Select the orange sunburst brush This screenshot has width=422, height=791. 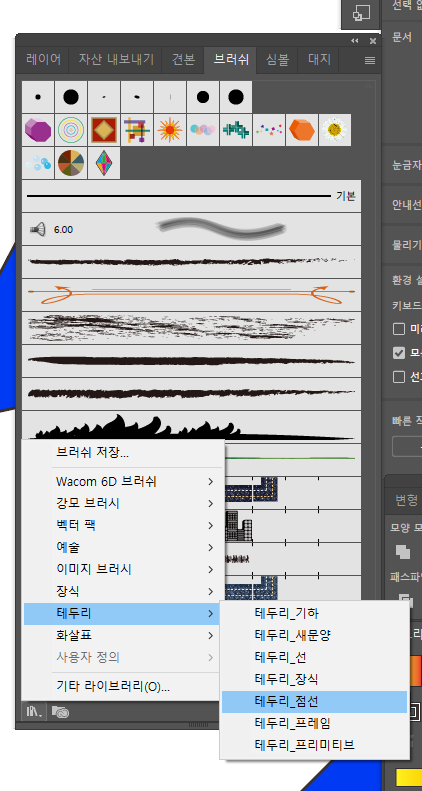pos(169,130)
